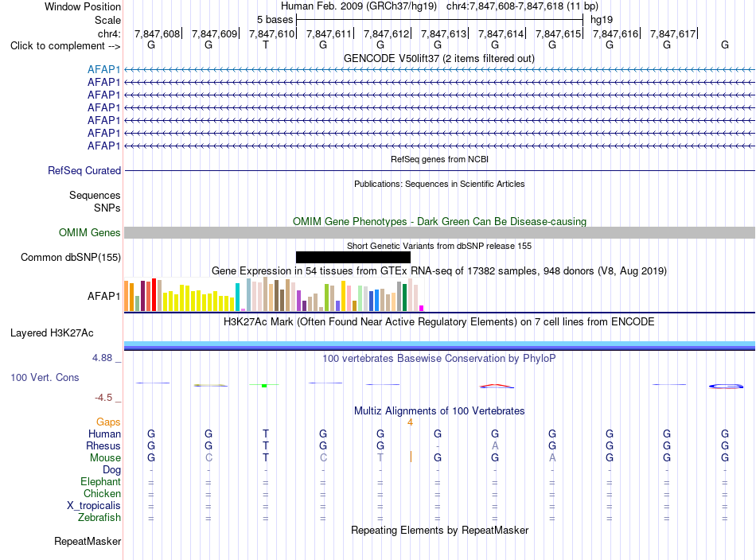Click the "OMIM Genes" track label

tap(90, 233)
